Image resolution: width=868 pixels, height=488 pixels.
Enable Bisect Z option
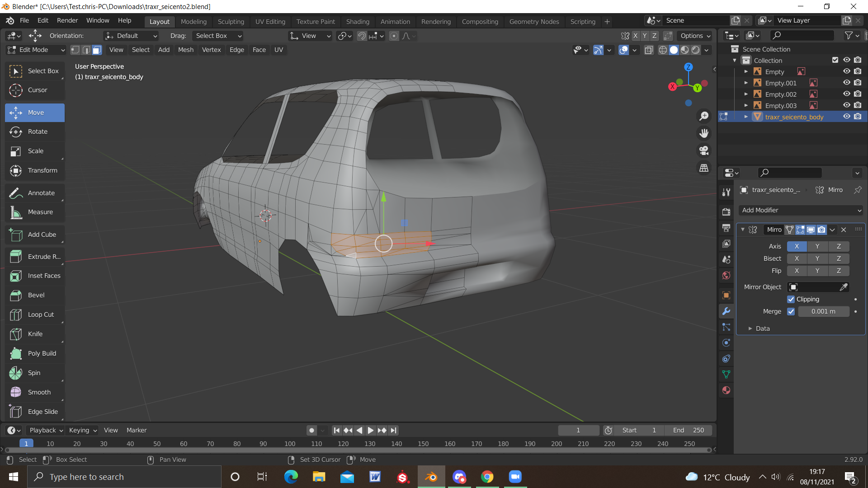(x=839, y=258)
